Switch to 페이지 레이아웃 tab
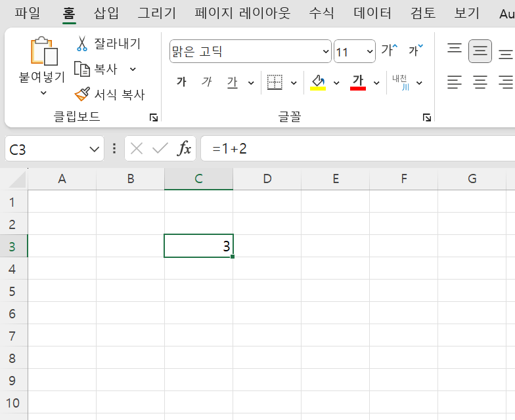 click(242, 13)
